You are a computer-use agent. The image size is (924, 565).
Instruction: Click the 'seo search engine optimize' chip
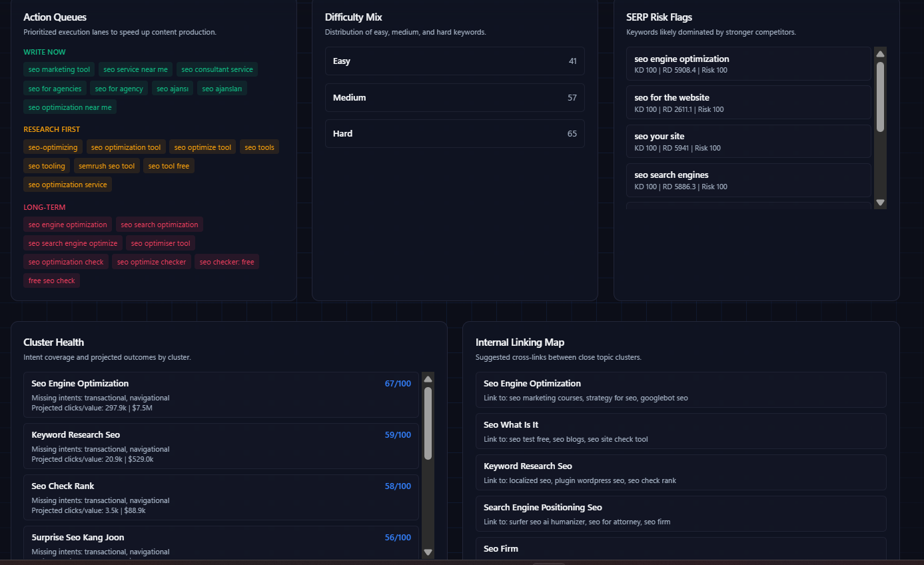[x=73, y=243]
